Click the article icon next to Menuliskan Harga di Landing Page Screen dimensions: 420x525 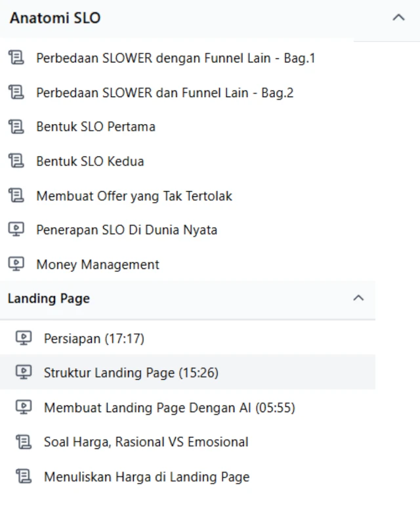click(x=25, y=476)
